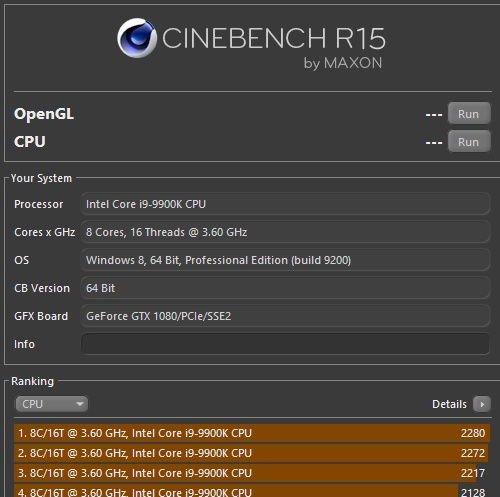Click the Details label in Ranking
Screen dimensions: 500x497
point(449,404)
